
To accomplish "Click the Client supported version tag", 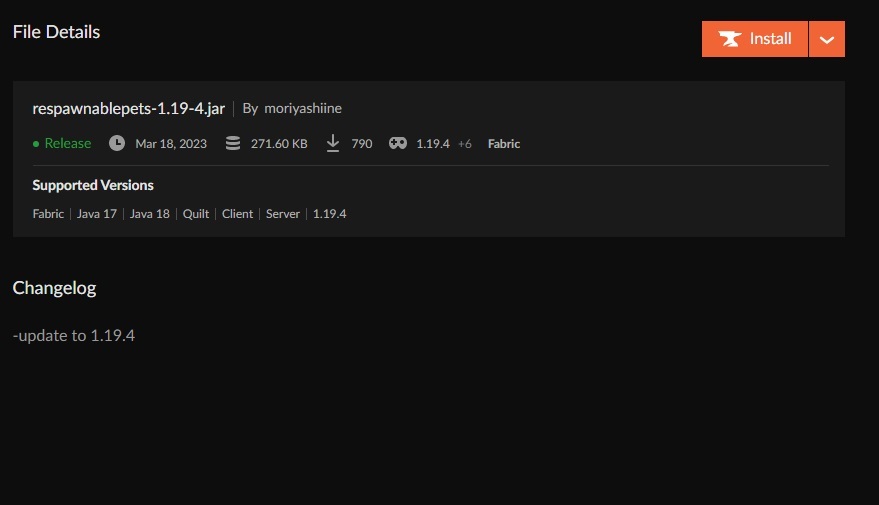I will [x=237, y=214].
